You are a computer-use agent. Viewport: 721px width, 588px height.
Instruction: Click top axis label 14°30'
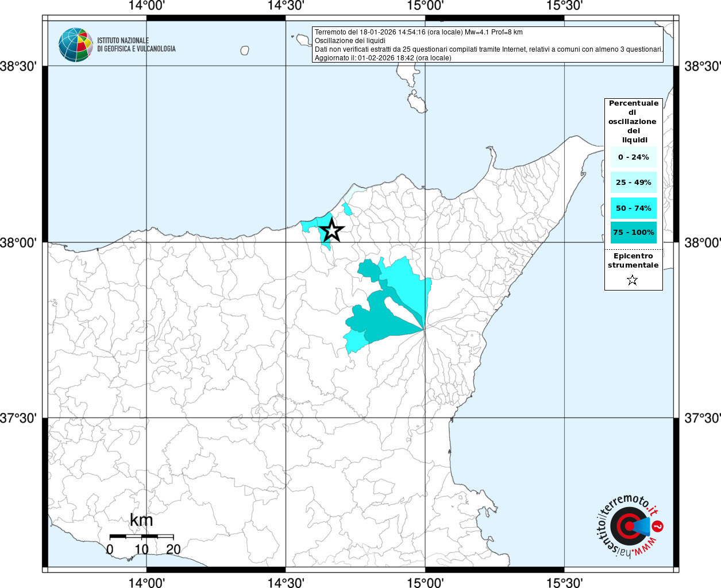coord(286,6)
